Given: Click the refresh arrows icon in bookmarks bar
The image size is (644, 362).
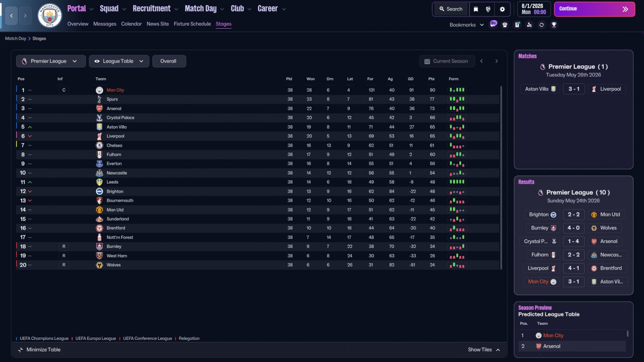Looking at the screenshot, I should [541, 25].
